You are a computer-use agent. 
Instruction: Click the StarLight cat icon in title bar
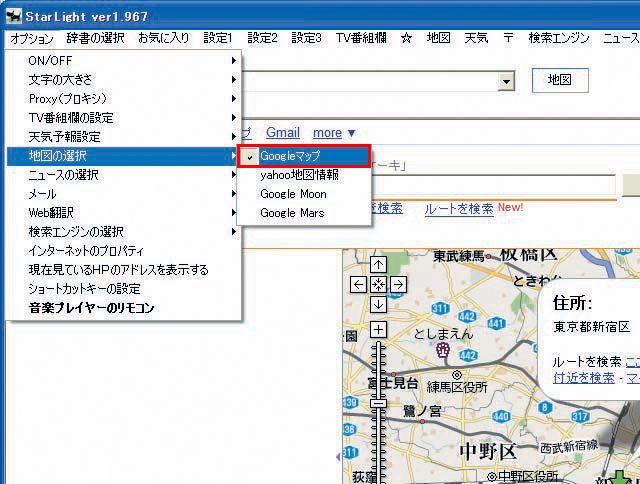tap(14, 16)
